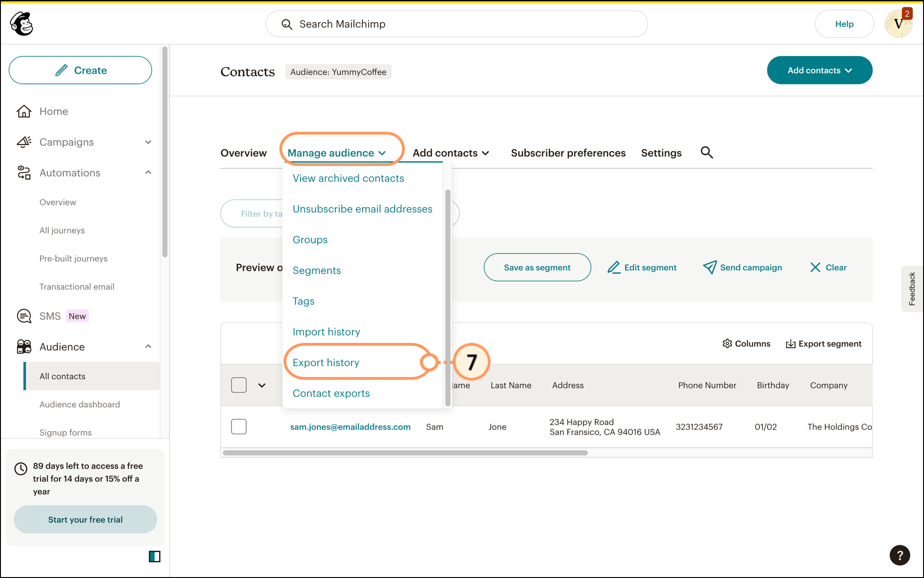The height and width of the screenshot is (578, 924).
Task: Open Contact exports
Action: pyautogui.click(x=331, y=394)
